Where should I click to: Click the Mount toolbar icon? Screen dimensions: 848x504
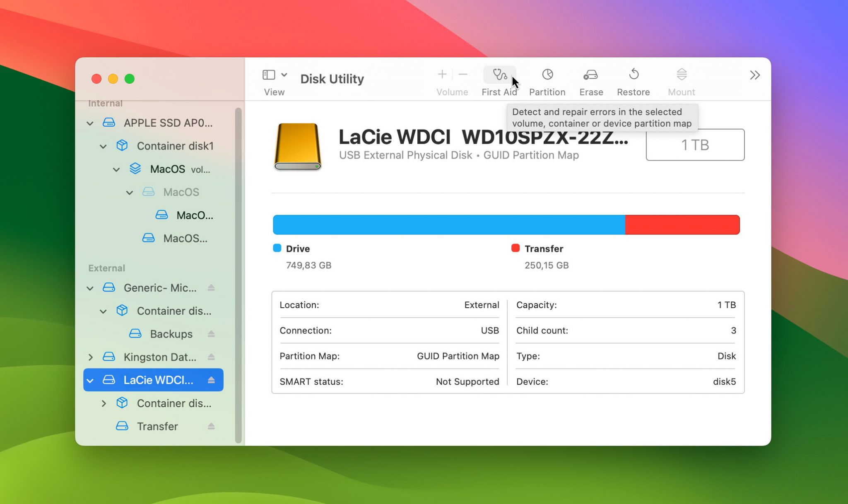click(681, 79)
